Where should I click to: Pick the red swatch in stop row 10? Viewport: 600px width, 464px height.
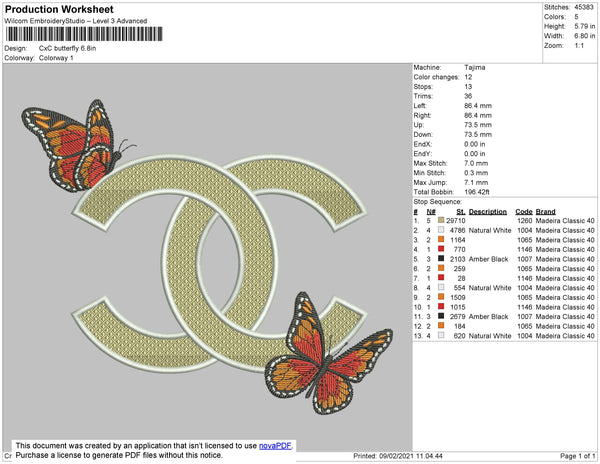point(441,306)
